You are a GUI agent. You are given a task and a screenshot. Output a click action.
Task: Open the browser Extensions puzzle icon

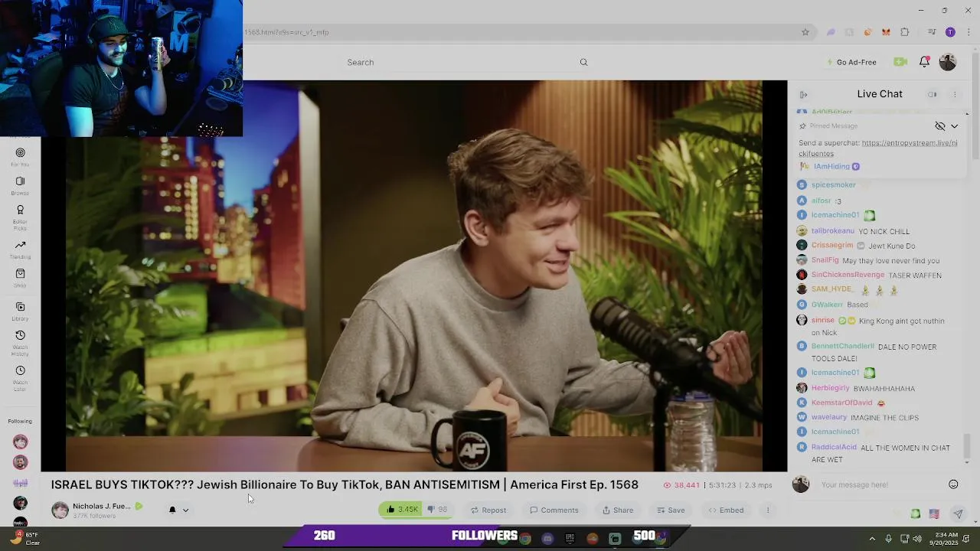[905, 32]
